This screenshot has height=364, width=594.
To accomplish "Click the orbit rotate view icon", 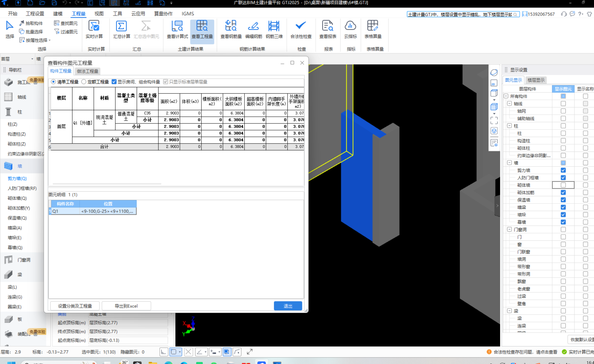I will tap(494, 72).
